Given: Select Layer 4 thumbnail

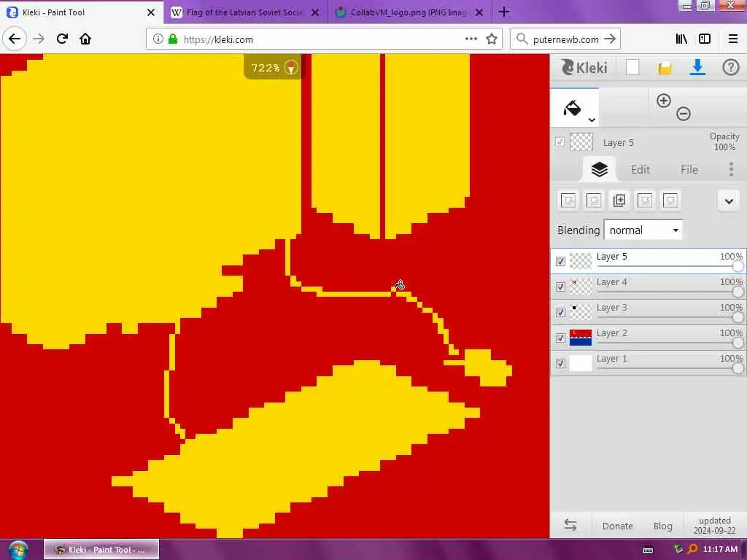Looking at the screenshot, I should tap(580, 286).
